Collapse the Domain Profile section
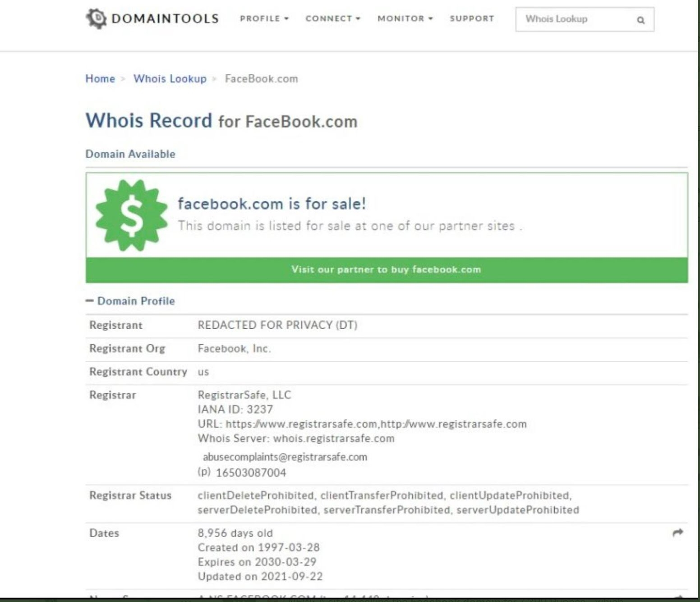Image resolution: width=700 pixels, height=602 pixels. click(x=130, y=301)
